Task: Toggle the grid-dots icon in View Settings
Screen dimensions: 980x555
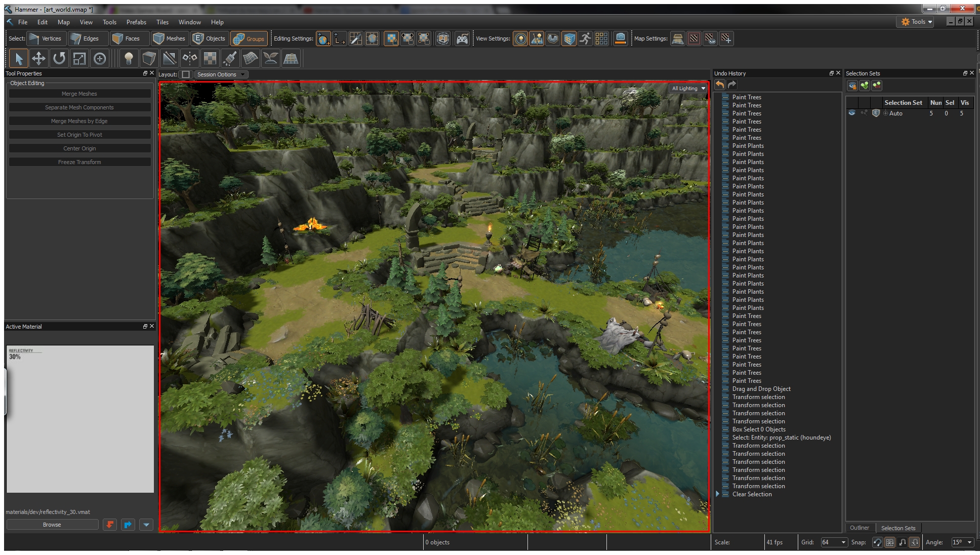Action: coord(601,38)
